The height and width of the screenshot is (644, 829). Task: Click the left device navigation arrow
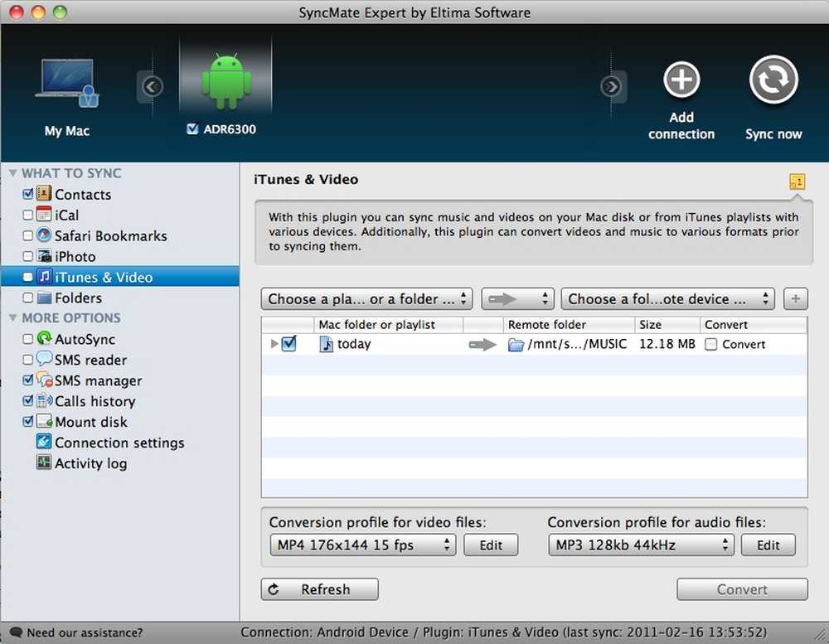(153, 86)
